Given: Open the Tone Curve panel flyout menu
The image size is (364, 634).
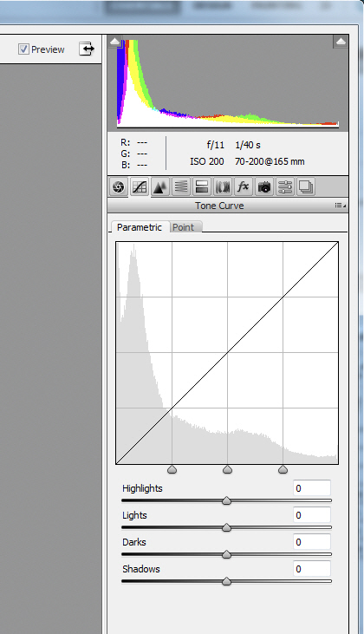Looking at the screenshot, I should tap(340, 206).
